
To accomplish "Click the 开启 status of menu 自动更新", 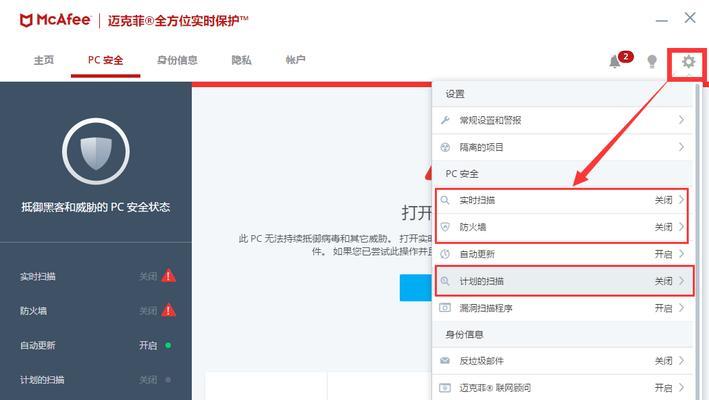I will (x=663, y=254).
